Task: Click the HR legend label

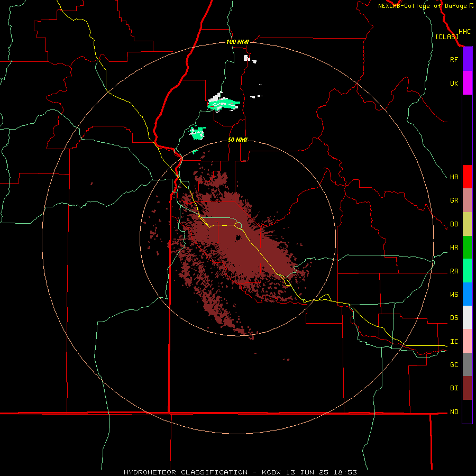Action: tap(454, 248)
